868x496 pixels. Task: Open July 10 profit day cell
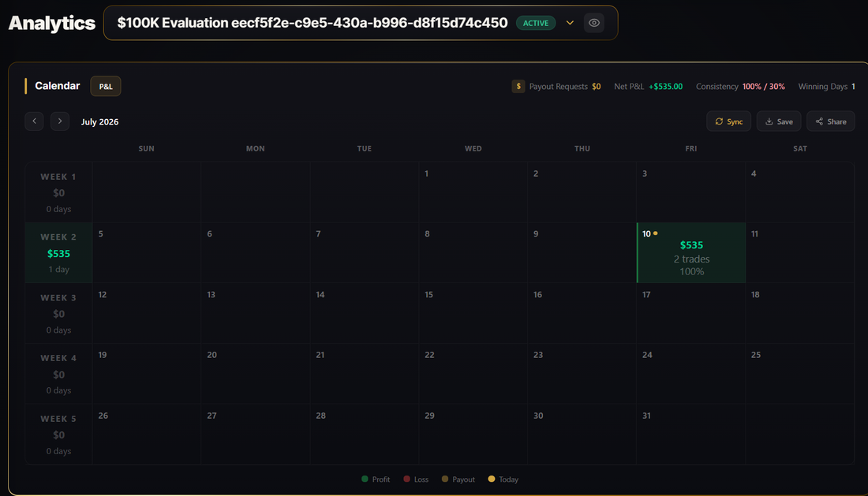click(x=691, y=252)
